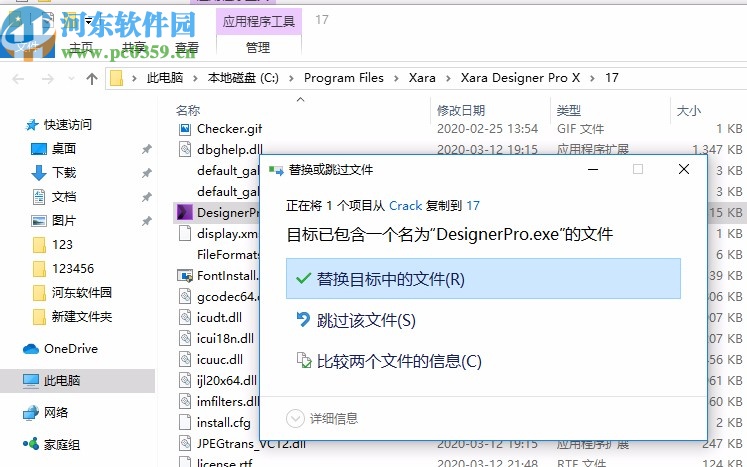Image resolution: width=747 pixels, height=467 pixels.
Task: Sort by 类型 column header
Action: 569,111
